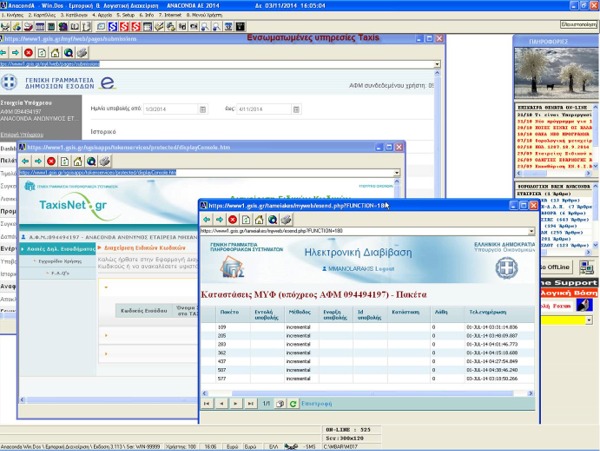Expand URL dropdown in Ηλεκτρονική Διαβίβαση window
600x451 pixels.
[x=531, y=231]
